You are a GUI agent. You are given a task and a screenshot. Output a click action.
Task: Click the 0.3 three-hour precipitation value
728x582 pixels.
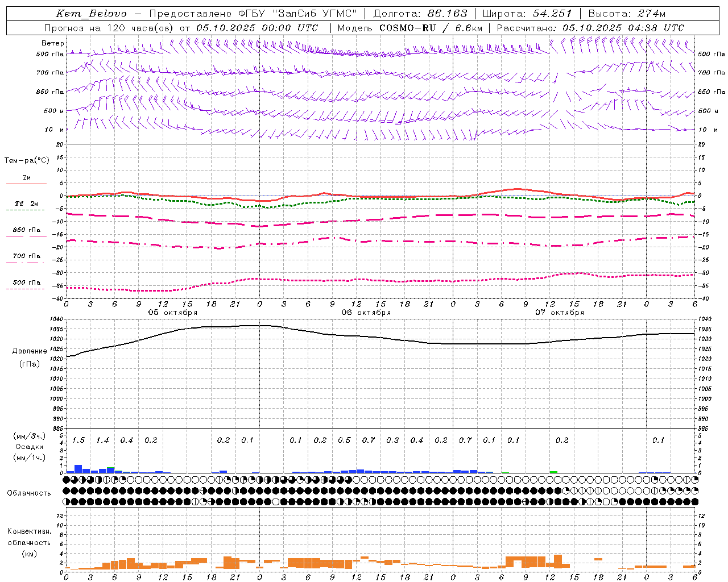coord(392,440)
